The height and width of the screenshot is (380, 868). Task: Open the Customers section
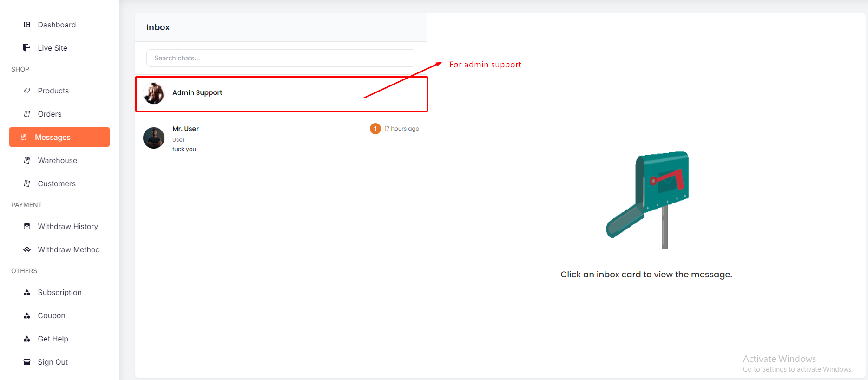point(56,183)
